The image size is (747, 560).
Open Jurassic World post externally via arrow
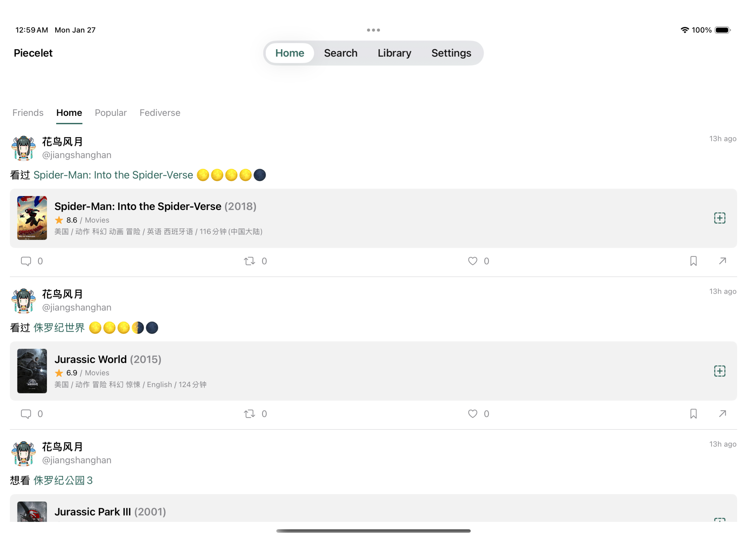(722, 413)
